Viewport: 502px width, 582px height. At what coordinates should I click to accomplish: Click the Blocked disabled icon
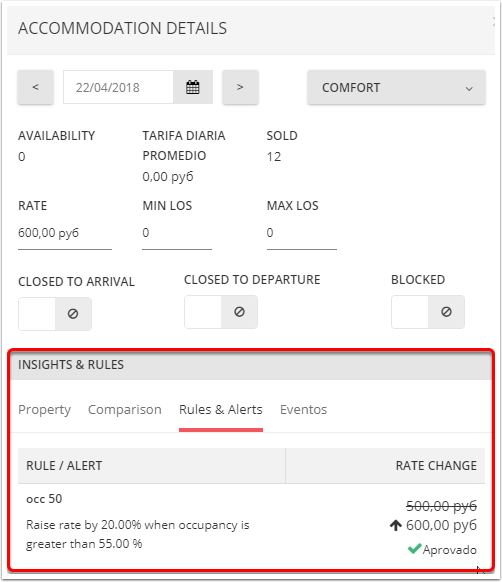point(446,312)
